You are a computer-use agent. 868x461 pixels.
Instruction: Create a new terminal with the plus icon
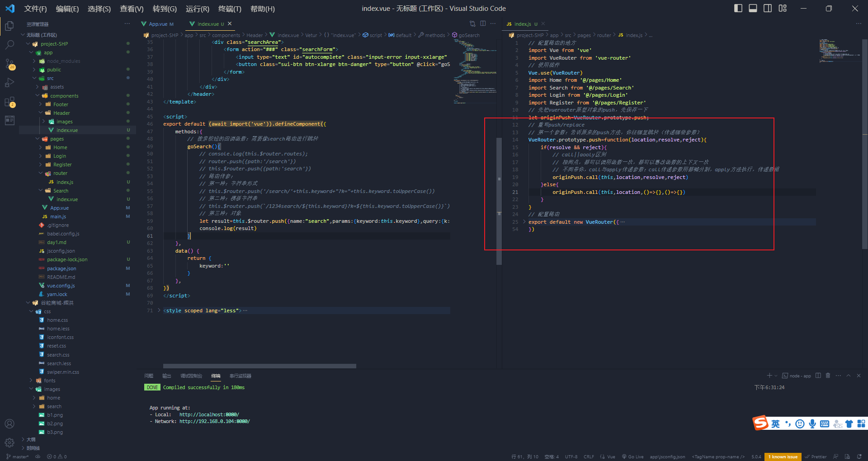click(769, 376)
